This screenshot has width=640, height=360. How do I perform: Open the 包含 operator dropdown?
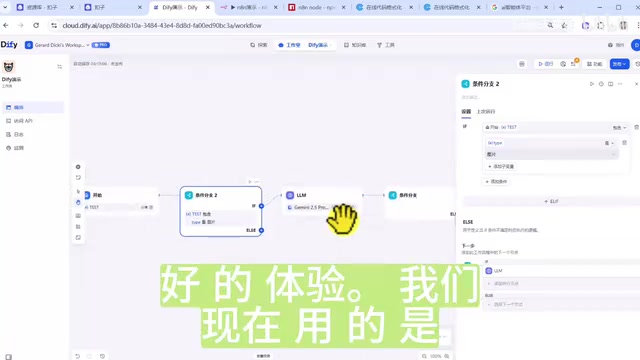pos(619,128)
